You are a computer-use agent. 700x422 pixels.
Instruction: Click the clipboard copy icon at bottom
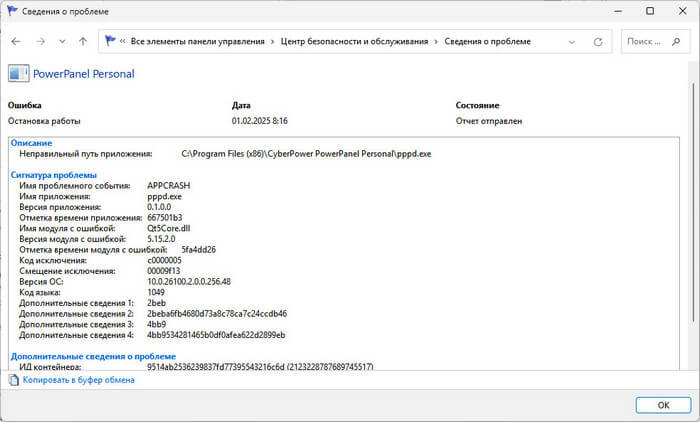click(14, 379)
